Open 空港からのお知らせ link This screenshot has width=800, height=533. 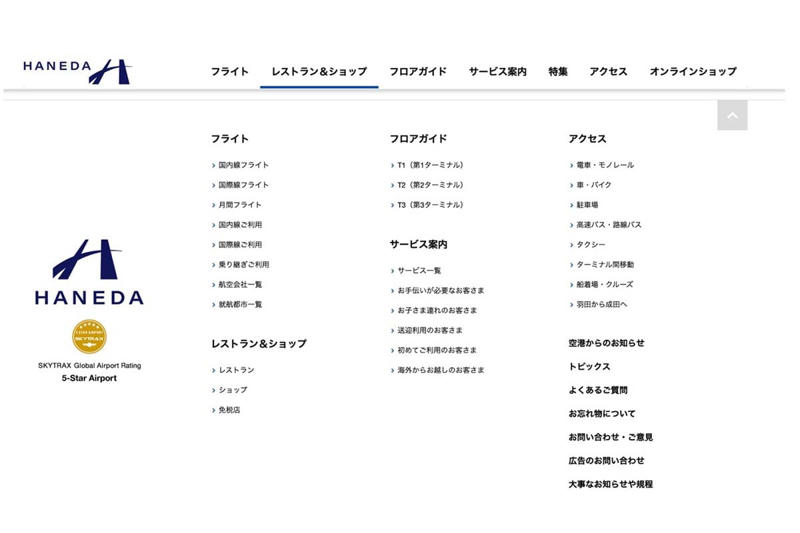(606, 343)
